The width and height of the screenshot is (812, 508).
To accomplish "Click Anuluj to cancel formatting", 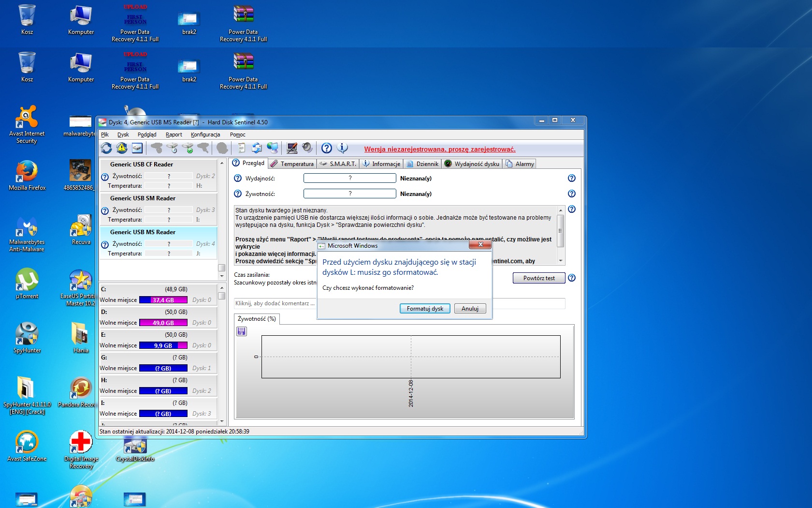I will pos(470,309).
